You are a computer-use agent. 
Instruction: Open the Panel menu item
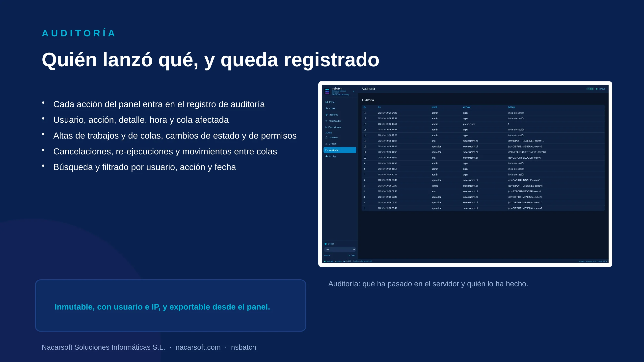(340, 102)
